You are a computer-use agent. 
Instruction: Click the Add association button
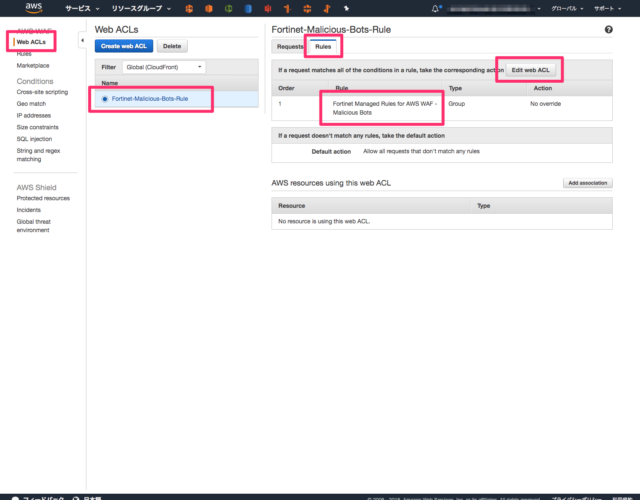click(588, 183)
